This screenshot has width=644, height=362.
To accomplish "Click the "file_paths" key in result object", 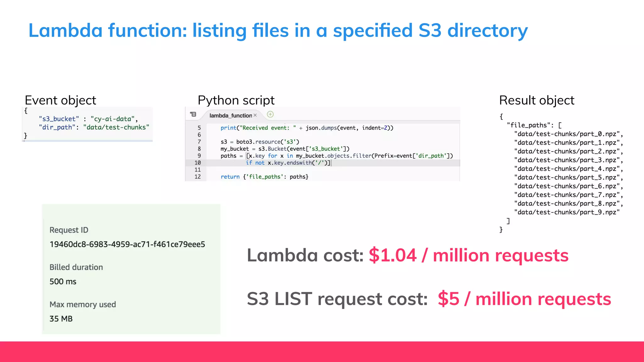I will coord(528,125).
